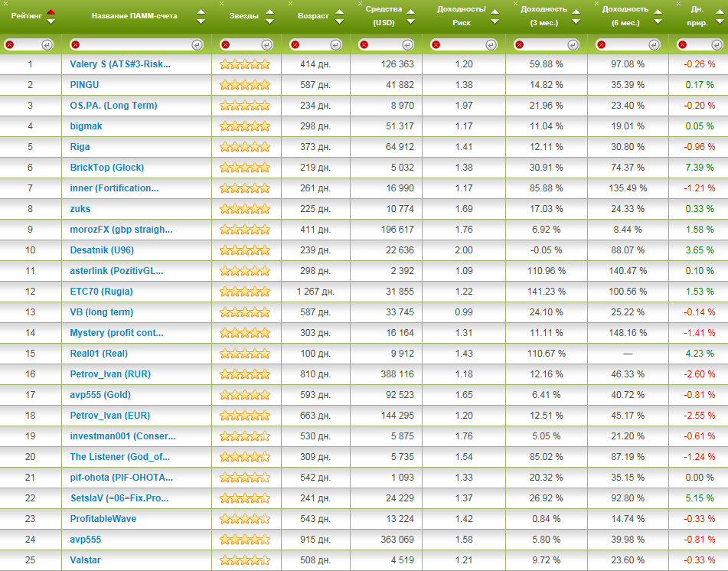Click the Название ПАММ-счета header label

point(134,16)
